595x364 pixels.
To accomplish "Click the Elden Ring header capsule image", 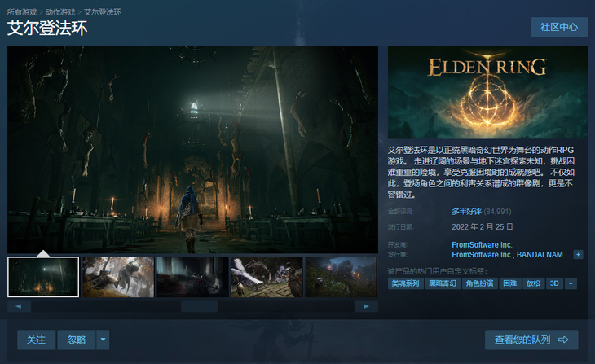I will [487, 92].
